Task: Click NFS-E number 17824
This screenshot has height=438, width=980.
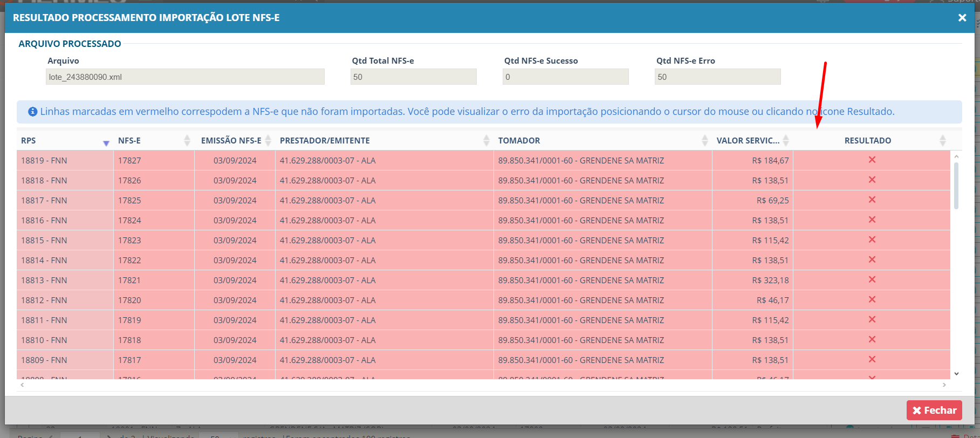Action: coord(129,220)
